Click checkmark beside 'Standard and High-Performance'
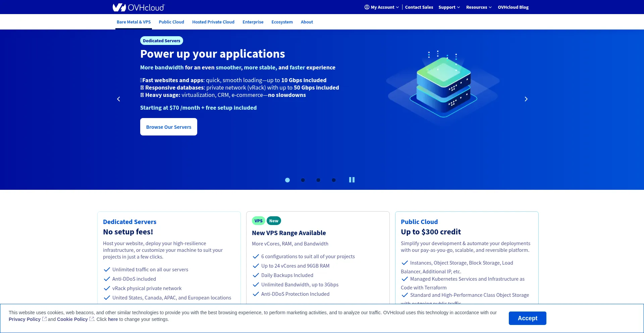The image size is (644, 333). 405,295
